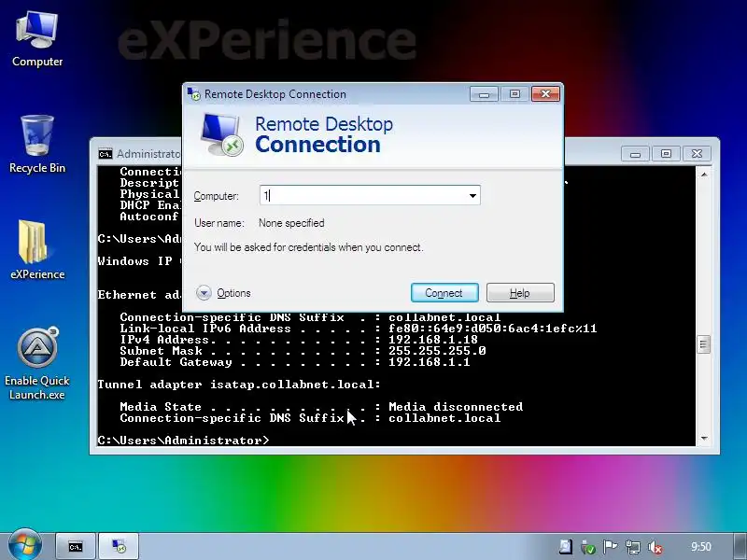
Task: Click the Command Prompt scroll down arrow
Action: point(704,439)
